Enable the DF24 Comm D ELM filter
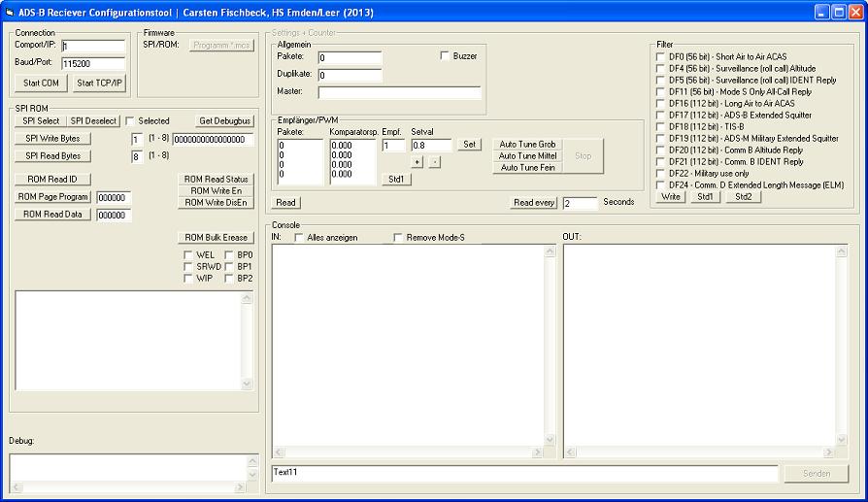The height and width of the screenshot is (502, 868). [x=660, y=184]
